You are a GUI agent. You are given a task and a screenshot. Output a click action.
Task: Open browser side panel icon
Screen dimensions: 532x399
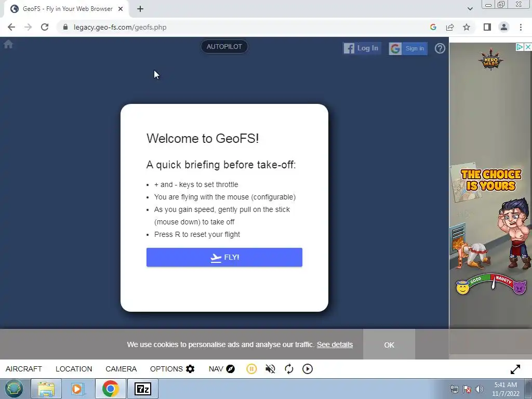[487, 27]
